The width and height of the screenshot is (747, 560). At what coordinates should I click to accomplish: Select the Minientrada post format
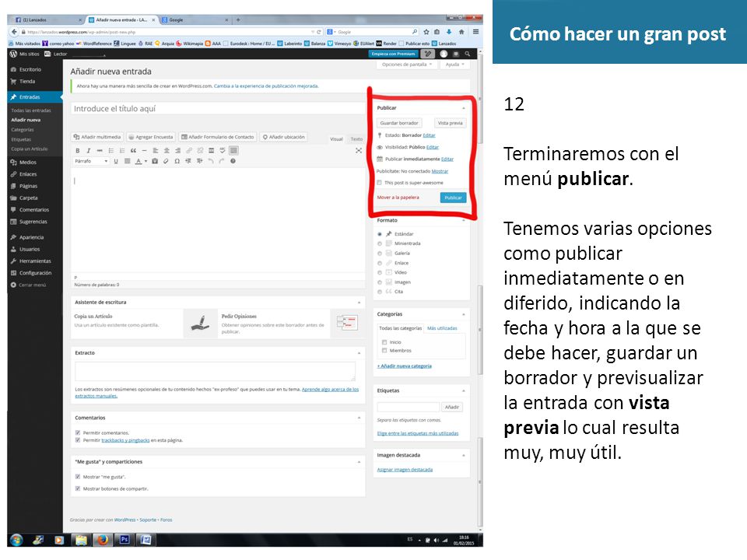tap(380, 243)
